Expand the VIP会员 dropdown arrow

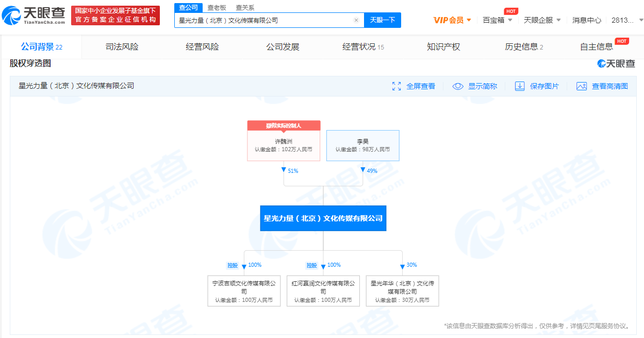(x=469, y=20)
